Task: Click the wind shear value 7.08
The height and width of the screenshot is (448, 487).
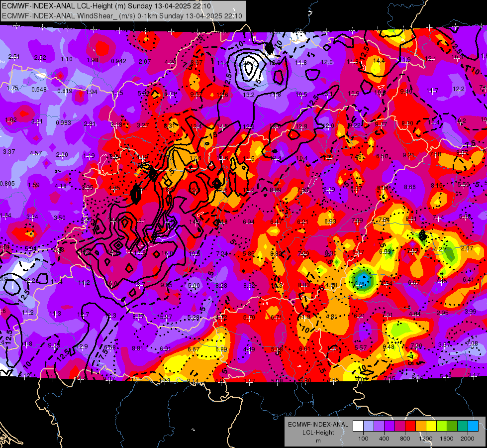Action: (x=472, y=343)
